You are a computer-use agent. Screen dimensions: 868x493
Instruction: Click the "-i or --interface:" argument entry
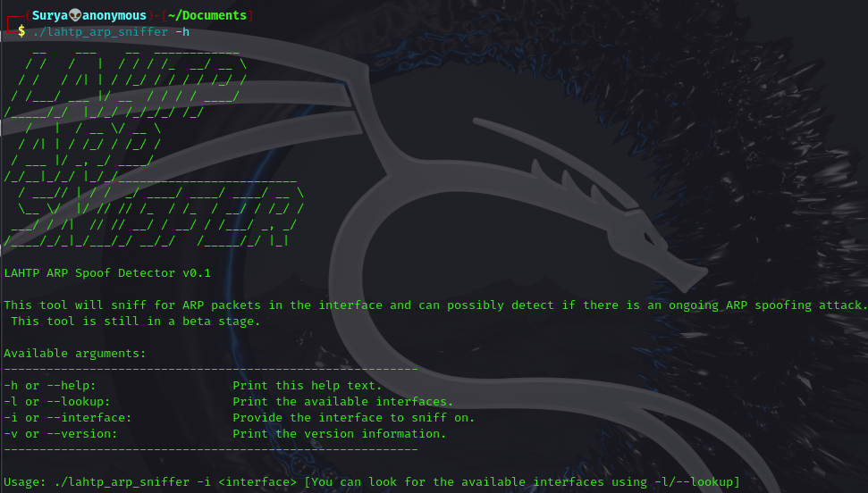68,417
